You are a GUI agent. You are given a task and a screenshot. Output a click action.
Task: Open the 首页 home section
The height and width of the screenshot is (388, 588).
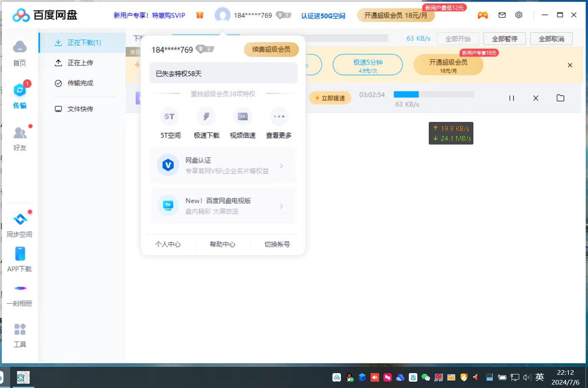[20, 54]
